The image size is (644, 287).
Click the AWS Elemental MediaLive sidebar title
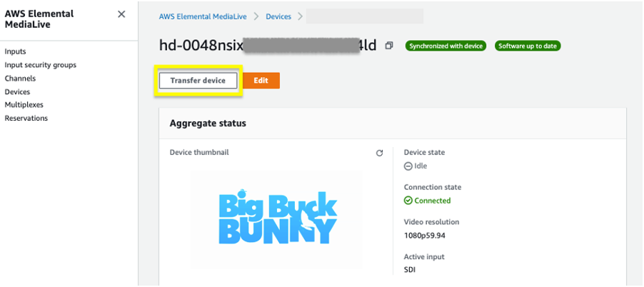tap(39, 19)
